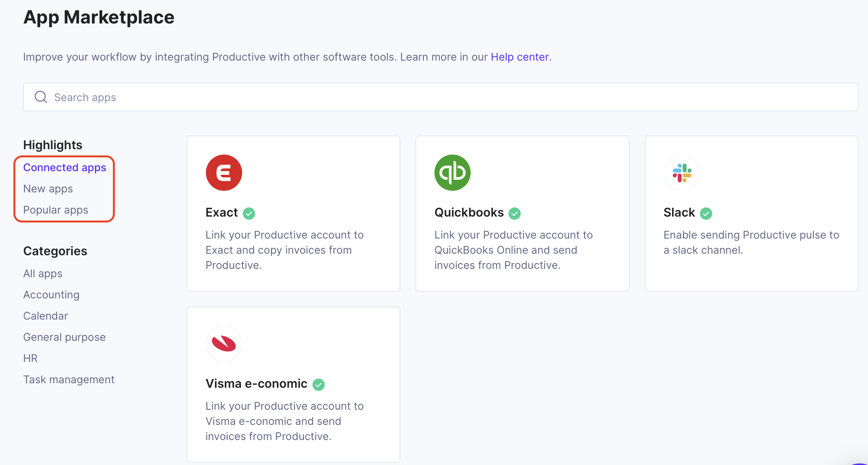Filter by Calendar category
Viewport: 868px width, 465px height.
coord(45,316)
